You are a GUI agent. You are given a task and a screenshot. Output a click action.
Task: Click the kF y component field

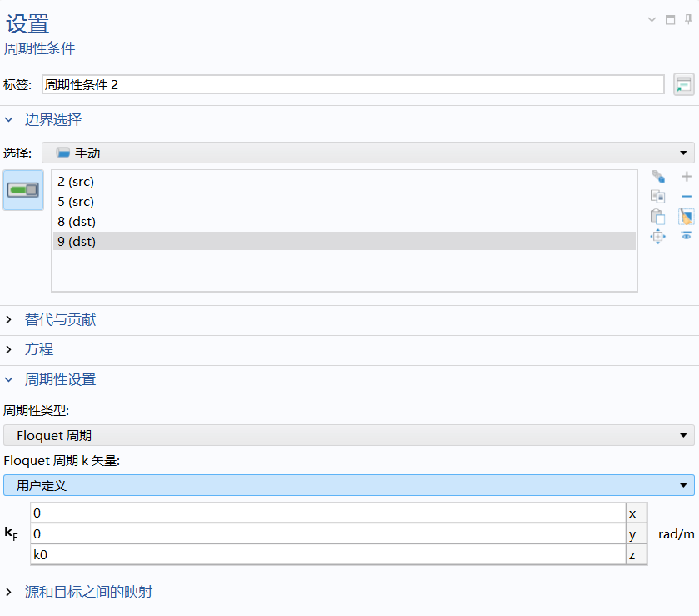tap(328, 533)
